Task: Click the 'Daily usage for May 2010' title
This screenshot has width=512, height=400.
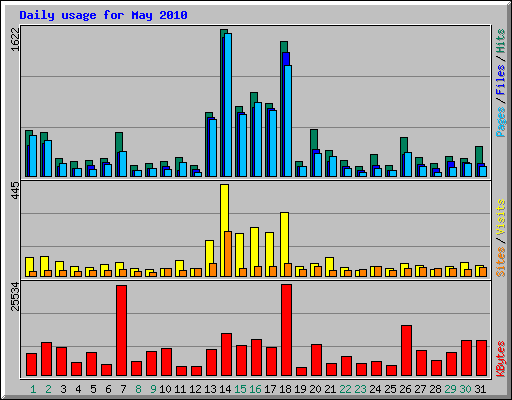Action: click(103, 16)
